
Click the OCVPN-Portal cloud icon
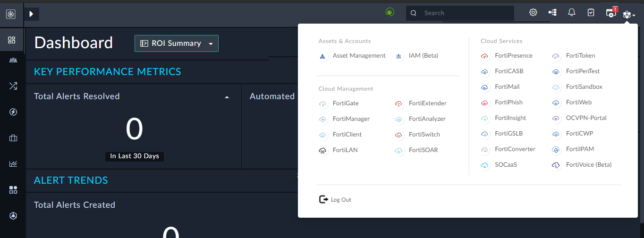click(556, 119)
